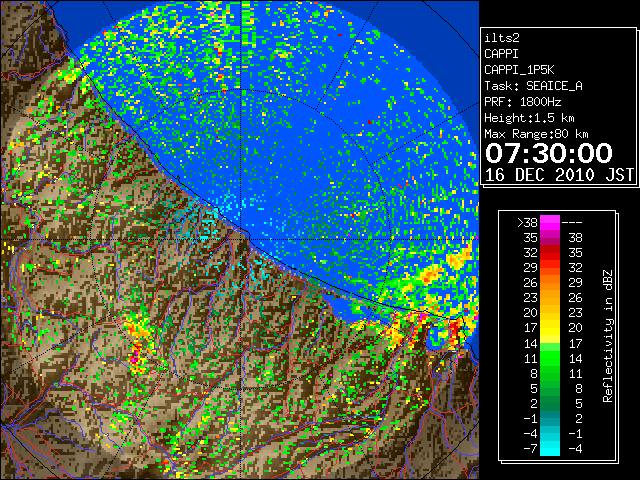Viewport: 640px width, 480px height.
Task: Pick the yellow 17–20 dBZ legend band
Action: coord(550,328)
